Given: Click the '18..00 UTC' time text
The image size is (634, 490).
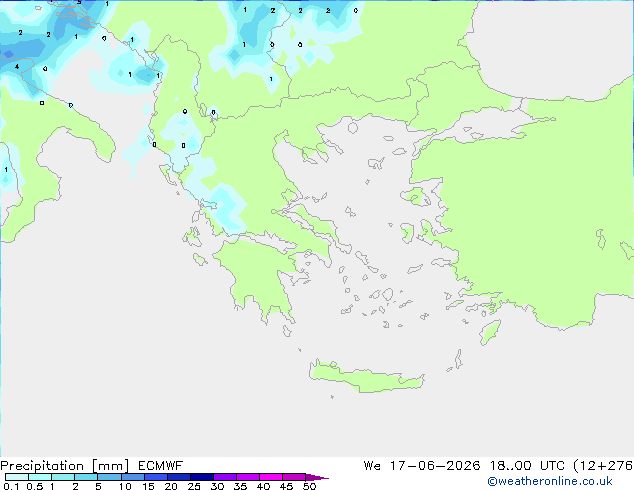Looking at the screenshot, I should (x=527, y=466).
